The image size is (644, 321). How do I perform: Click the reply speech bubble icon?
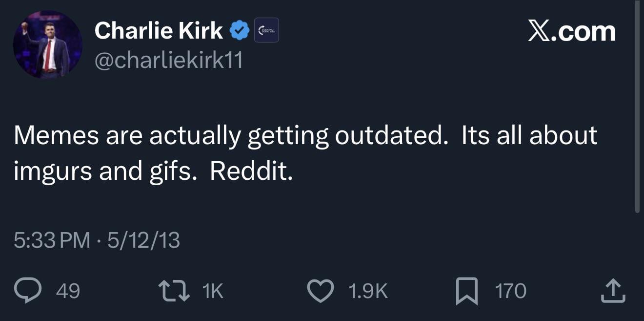pos(30,291)
